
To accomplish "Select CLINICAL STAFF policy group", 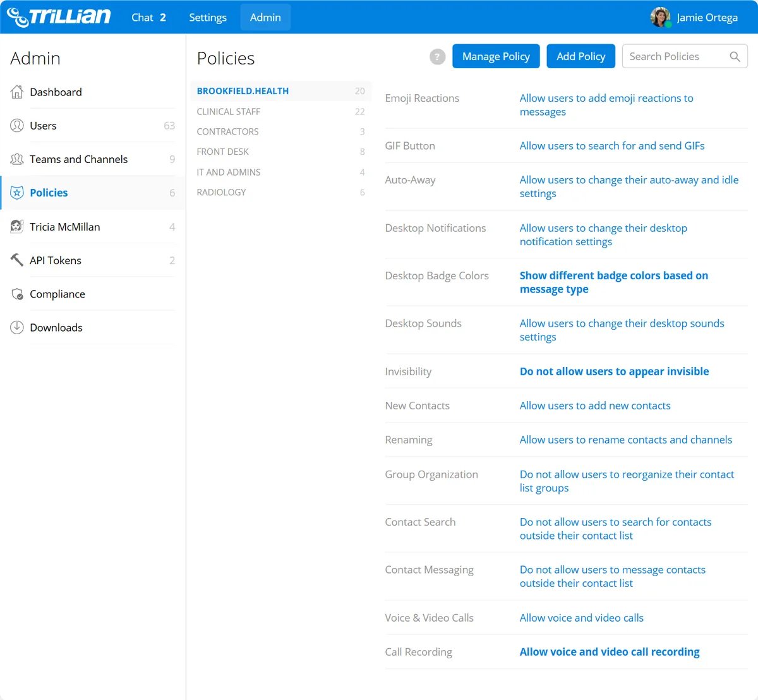I will pyautogui.click(x=280, y=111).
